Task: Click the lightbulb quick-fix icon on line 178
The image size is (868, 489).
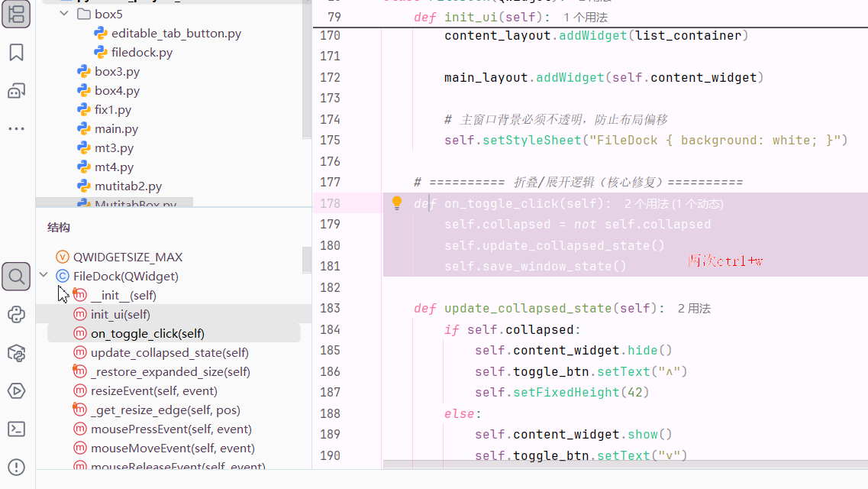Action: pyautogui.click(x=397, y=203)
